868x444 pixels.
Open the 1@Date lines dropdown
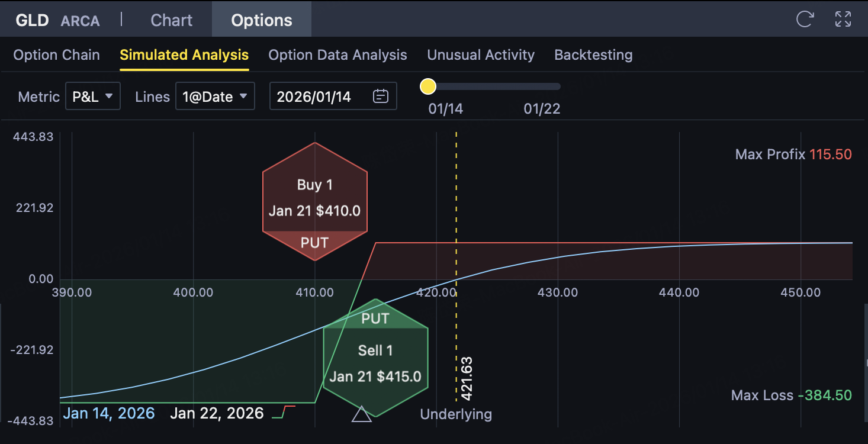click(x=215, y=96)
